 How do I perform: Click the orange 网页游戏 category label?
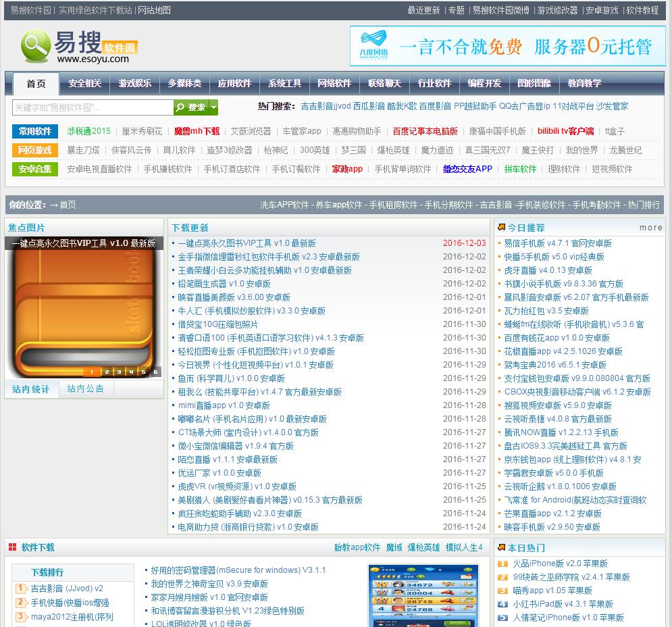[x=35, y=150]
